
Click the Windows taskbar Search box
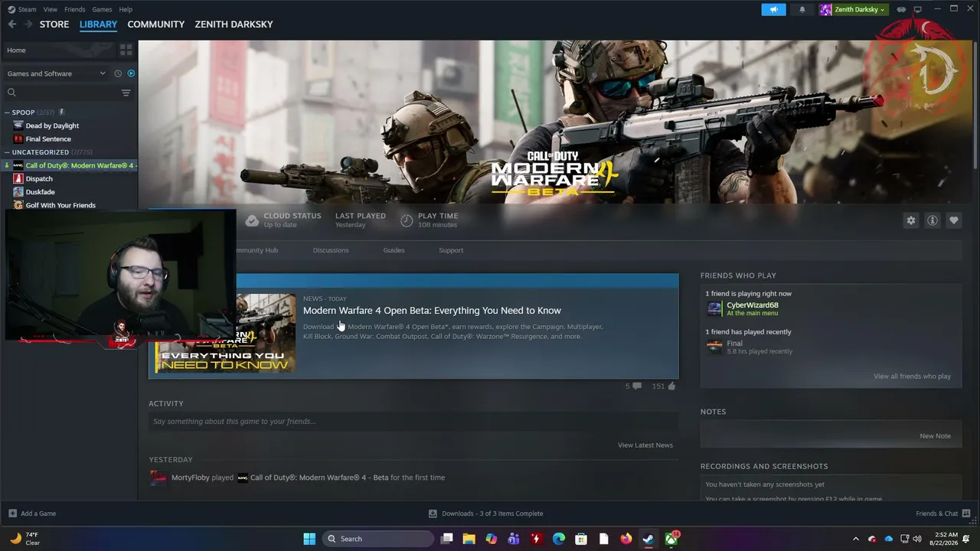click(x=378, y=539)
